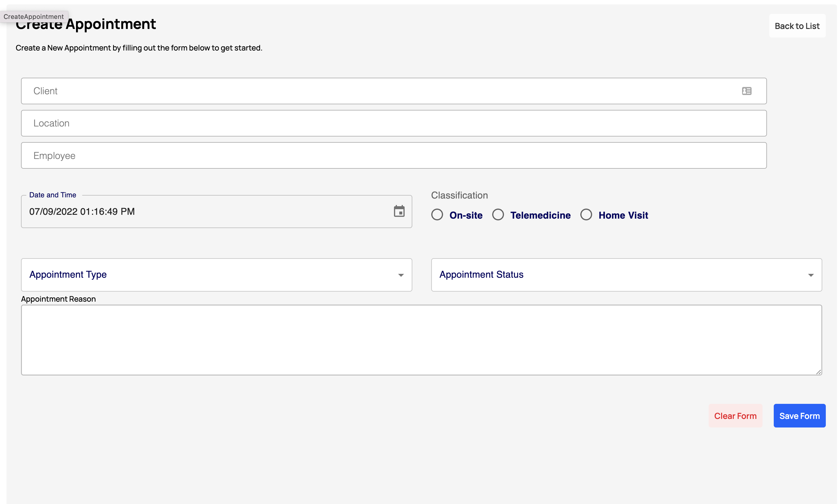The image size is (840, 504).
Task: Click the contact card icon in Client field
Action: pos(746,91)
